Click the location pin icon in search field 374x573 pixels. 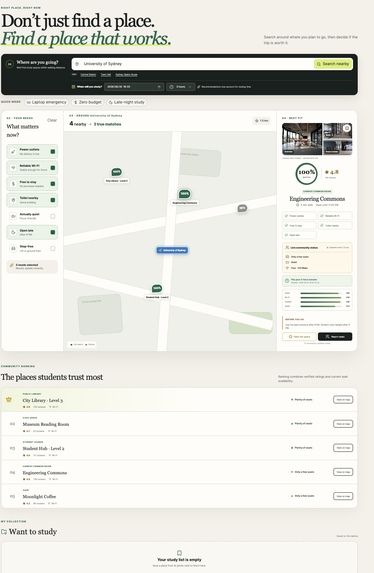point(77,64)
